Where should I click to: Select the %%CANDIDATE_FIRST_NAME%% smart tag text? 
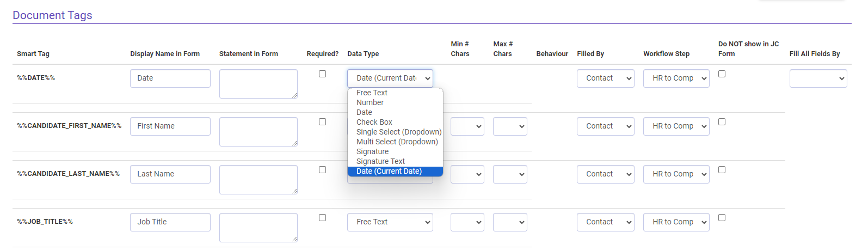69,126
